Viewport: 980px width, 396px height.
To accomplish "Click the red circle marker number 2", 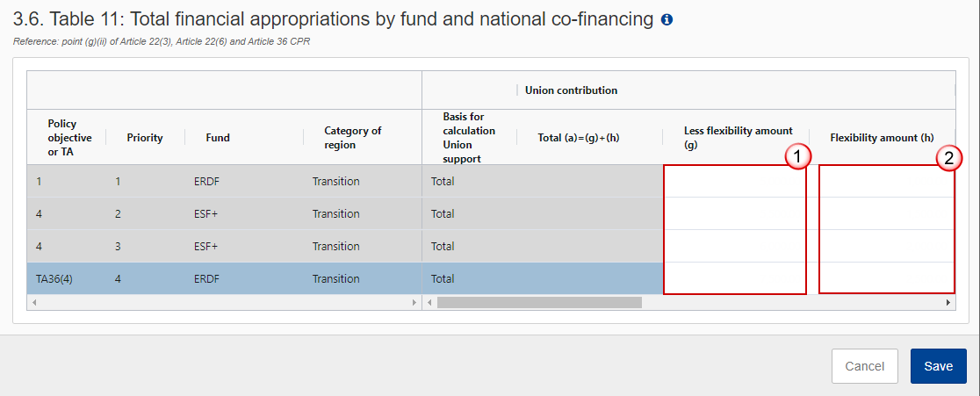I will (x=948, y=159).
